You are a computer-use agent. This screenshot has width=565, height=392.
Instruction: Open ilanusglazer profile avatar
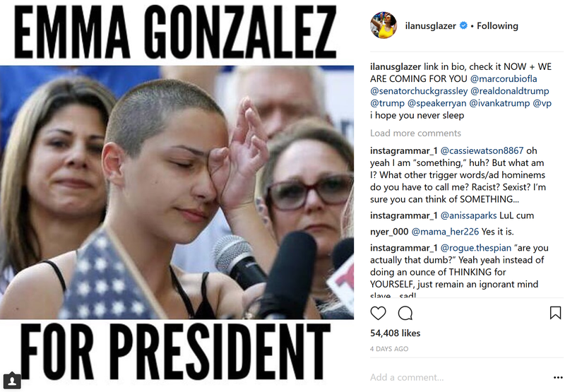(383, 25)
